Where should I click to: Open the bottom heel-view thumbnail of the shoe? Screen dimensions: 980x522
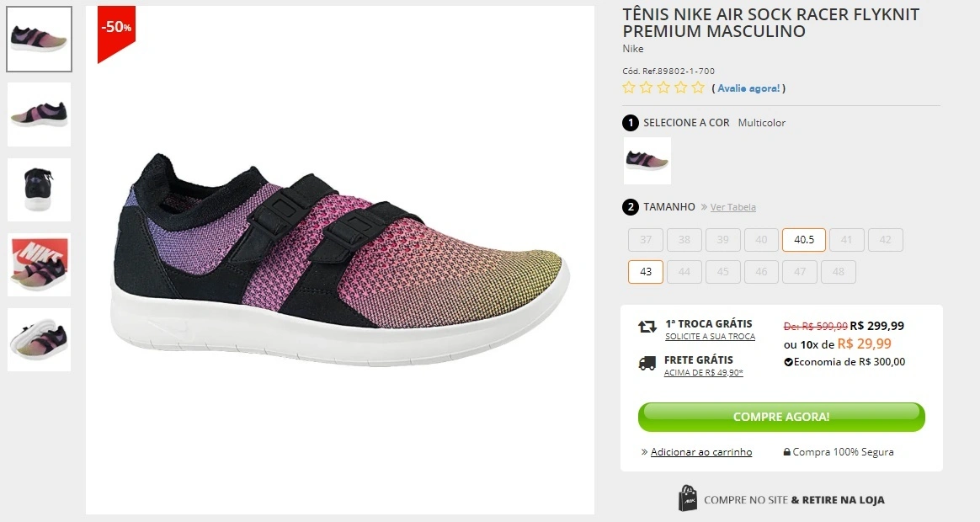[39, 340]
